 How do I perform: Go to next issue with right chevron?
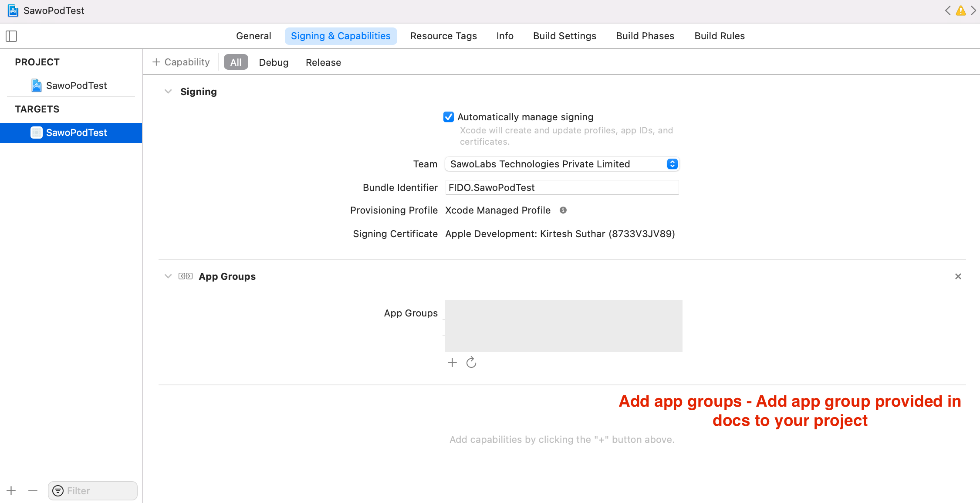(973, 10)
